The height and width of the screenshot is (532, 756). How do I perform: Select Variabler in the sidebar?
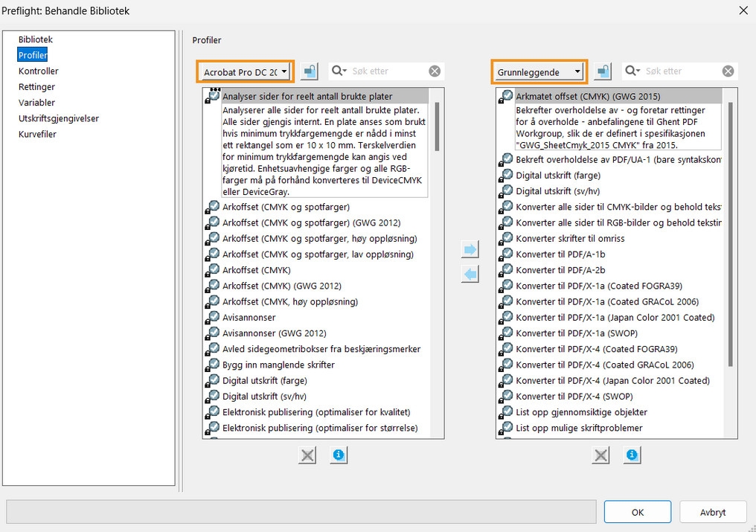[35, 102]
